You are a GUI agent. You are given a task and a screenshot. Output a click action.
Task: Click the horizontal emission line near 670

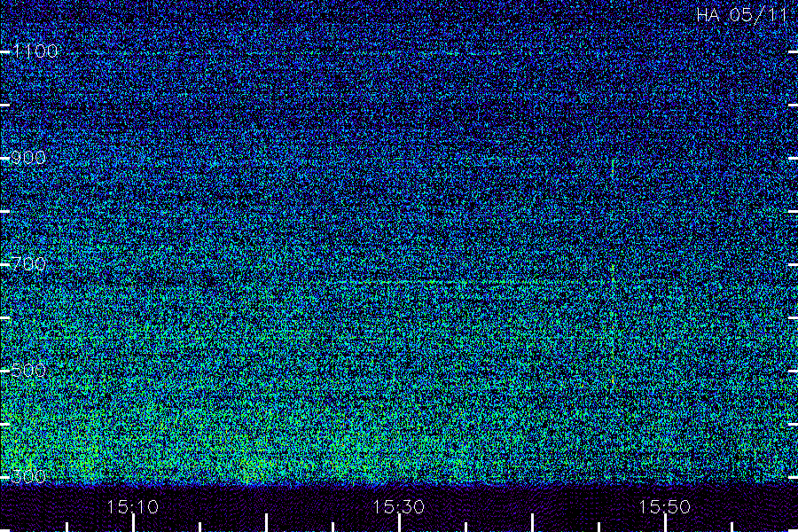click(458, 282)
